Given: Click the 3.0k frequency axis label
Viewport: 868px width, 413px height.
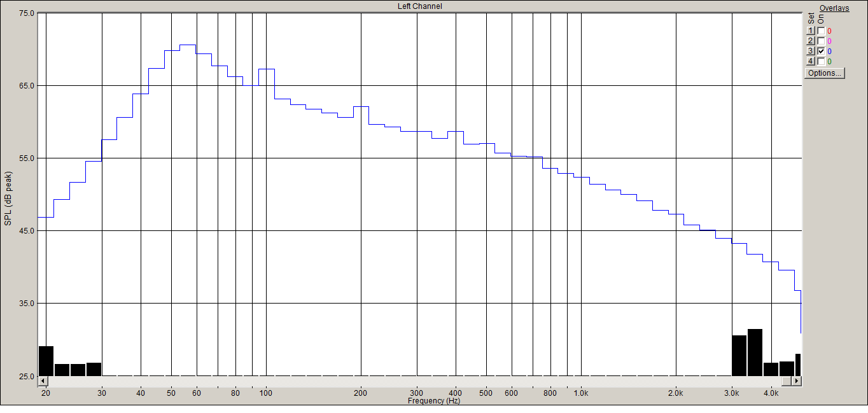Looking at the screenshot, I should click(732, 394).
